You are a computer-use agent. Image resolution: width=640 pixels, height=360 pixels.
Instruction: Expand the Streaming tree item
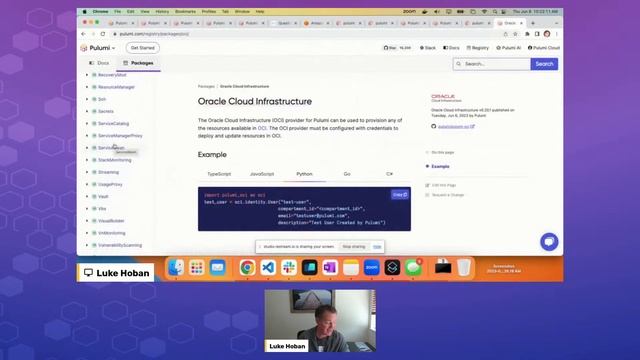(x=87, y=172)
